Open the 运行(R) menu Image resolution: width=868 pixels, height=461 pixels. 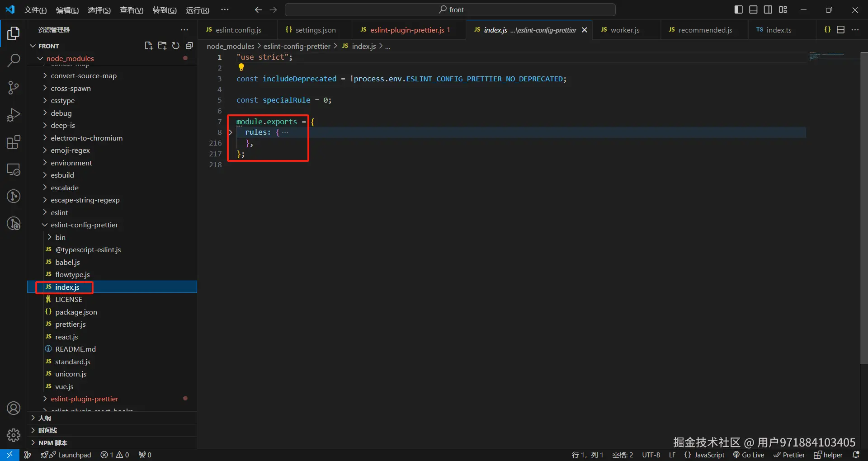tap(198, 10)
